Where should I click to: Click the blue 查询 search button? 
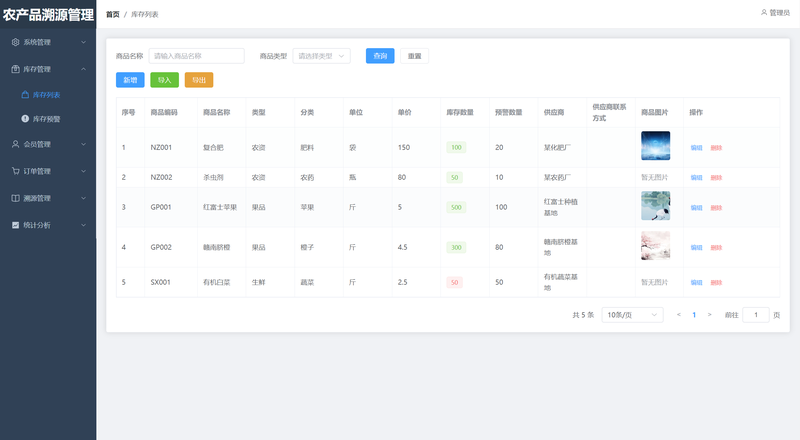380,56
